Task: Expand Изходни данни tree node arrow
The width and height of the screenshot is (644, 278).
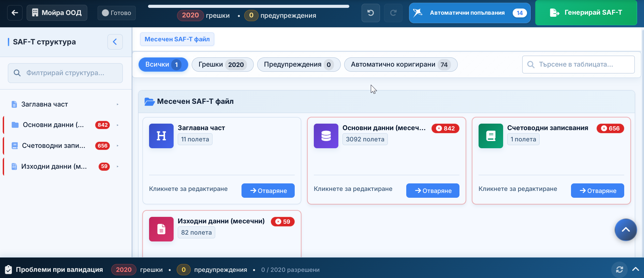Action: tap(118, 167)
